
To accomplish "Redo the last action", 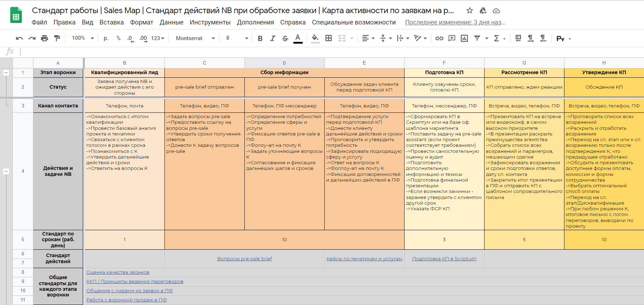I will click(x=32, y=38).
